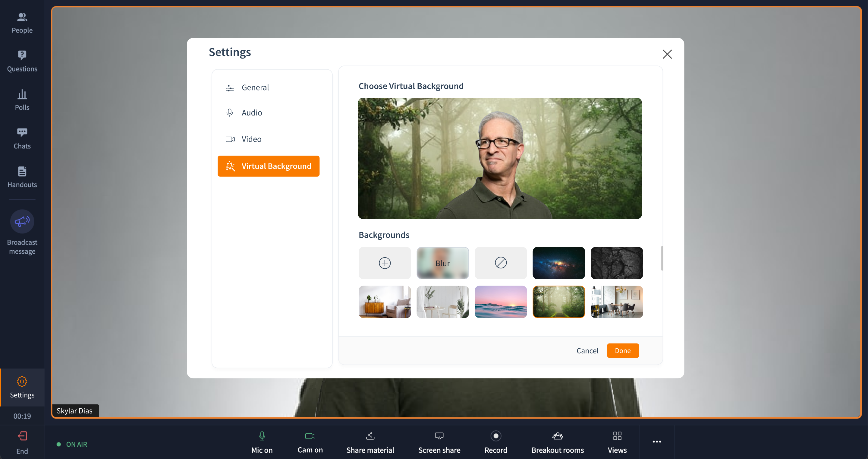The width and height of the screenshot is (868, 459).
Task: Click the Broadcast message megaphone icon
Action: tap(22, 222)
